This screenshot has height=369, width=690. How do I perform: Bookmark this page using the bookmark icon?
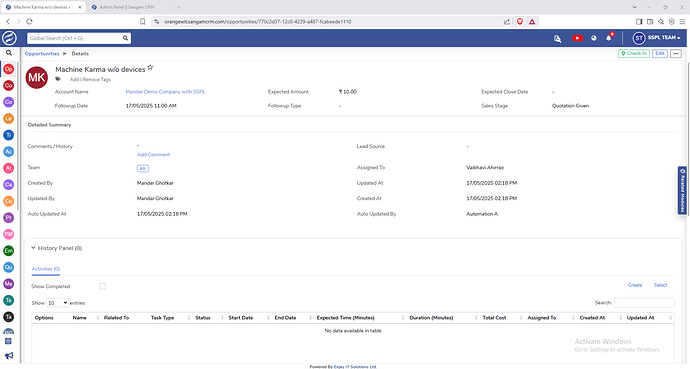tap(143, 22)
